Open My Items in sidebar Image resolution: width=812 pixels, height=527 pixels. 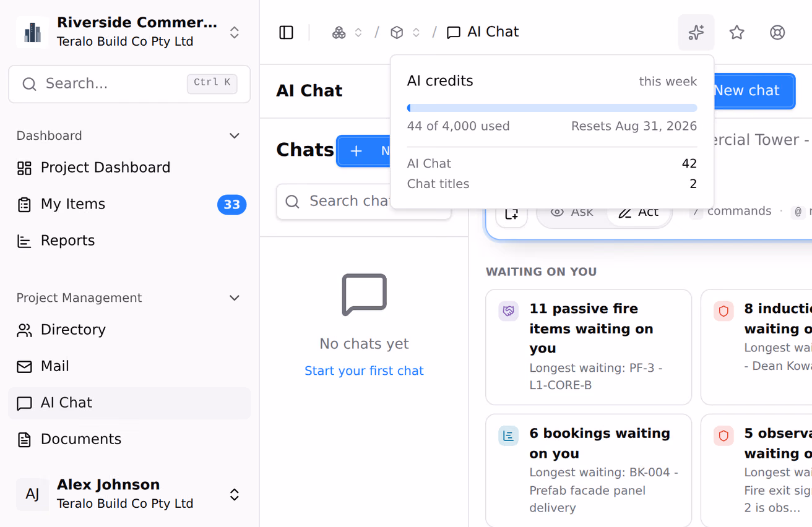coord(129,204)
